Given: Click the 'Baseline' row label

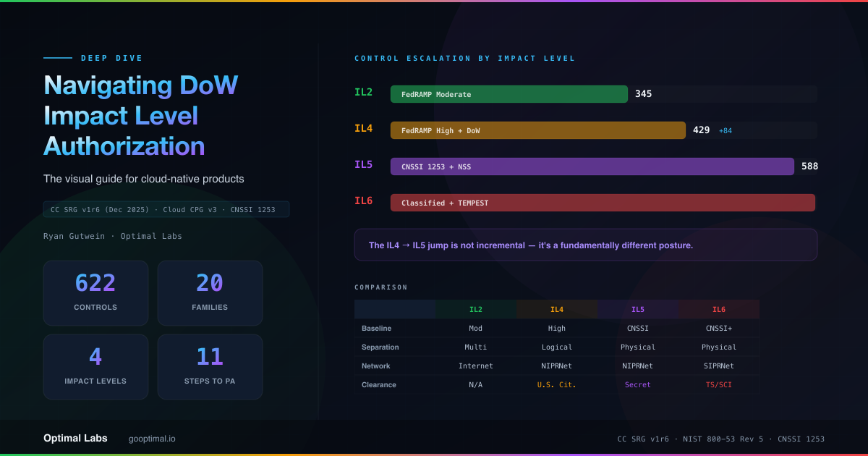Looking at the screenshot, I should click(x=376, y=329).
